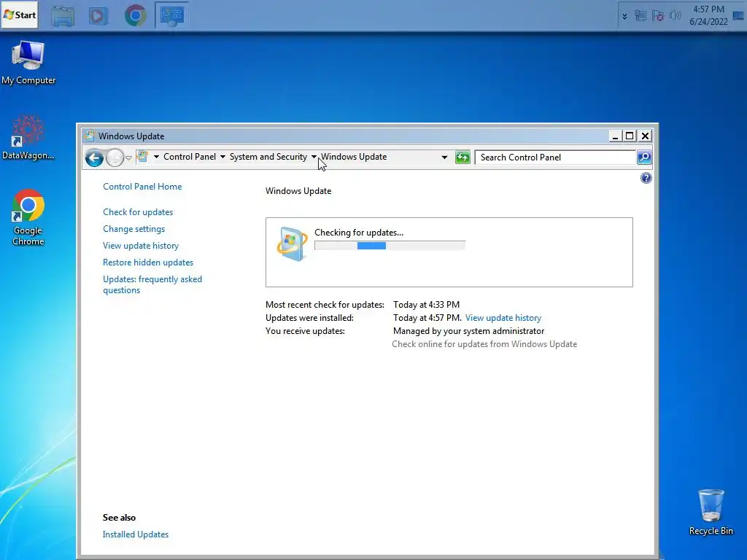747x560 pixels.
Task: Click Check online for updates from Windows Update
Action: point(484,344)
